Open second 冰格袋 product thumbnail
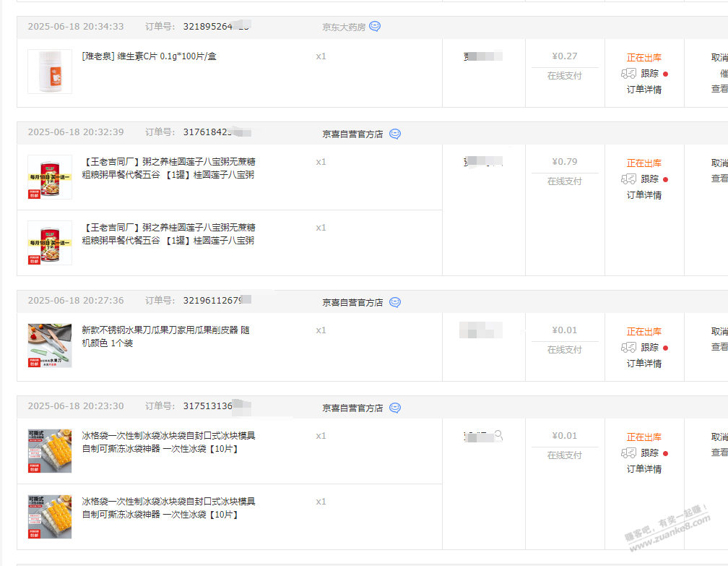Viewport: 728px width, 566px height. (50, 517)
